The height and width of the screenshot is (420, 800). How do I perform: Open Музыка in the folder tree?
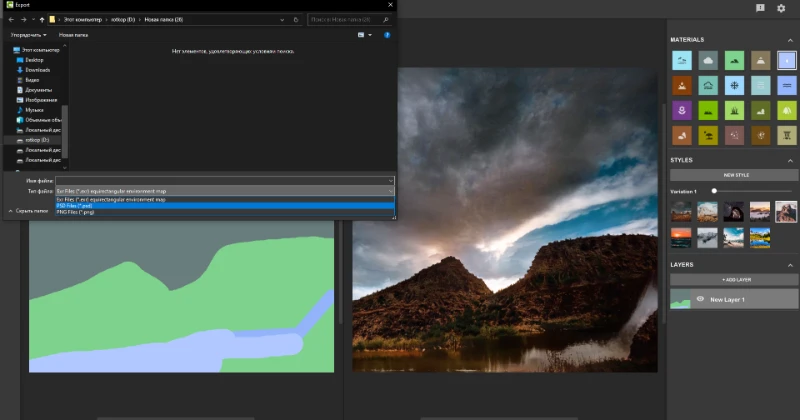point(34,110)
